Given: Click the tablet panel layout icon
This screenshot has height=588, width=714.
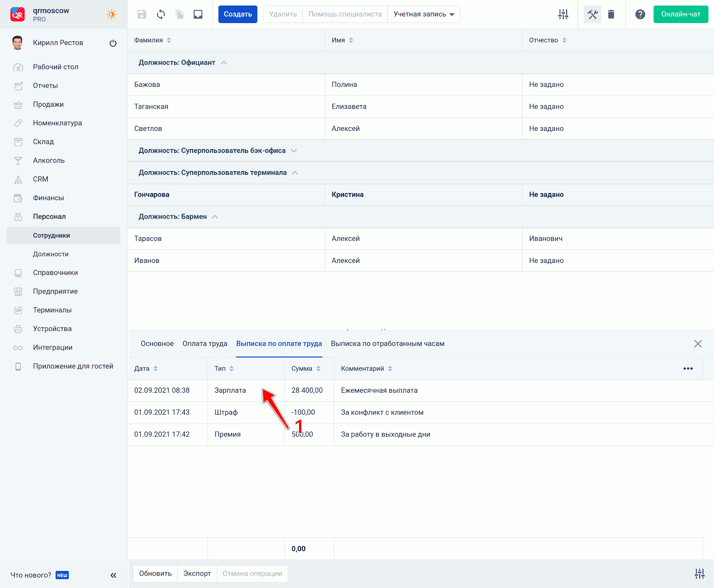Looking at the screenshot, I should [x=198, y=15].
